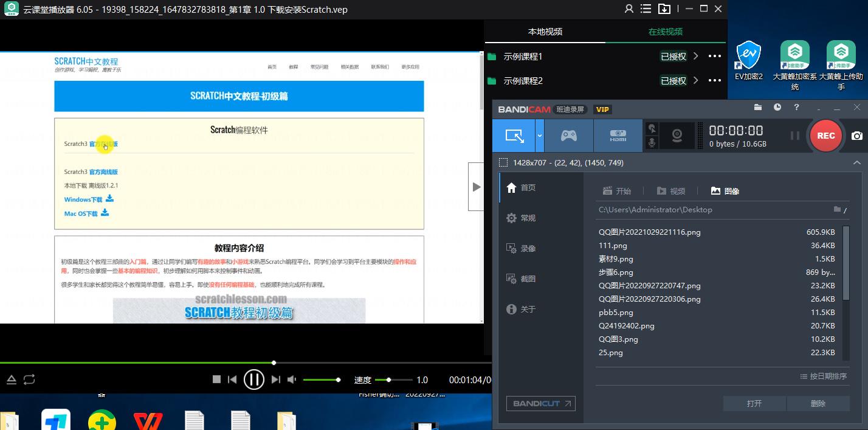Open the 按日期排序 sort dropdown

click(x=824, y=376)
